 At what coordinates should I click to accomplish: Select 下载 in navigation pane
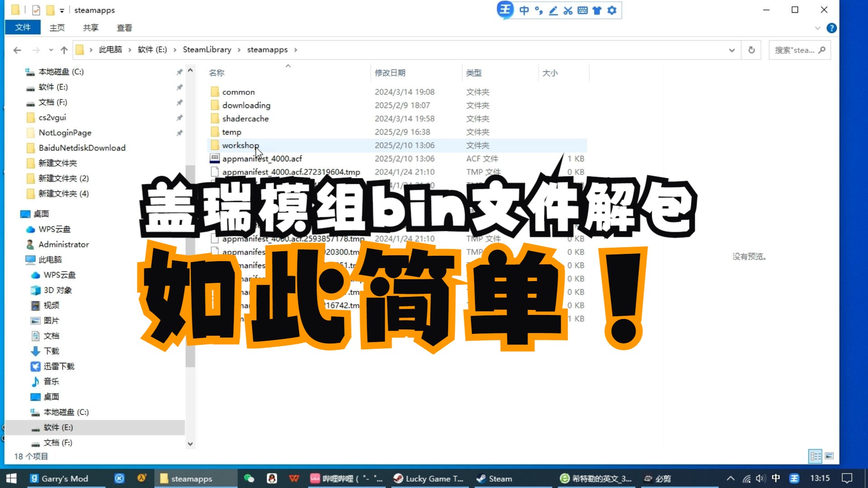(51, 351)
